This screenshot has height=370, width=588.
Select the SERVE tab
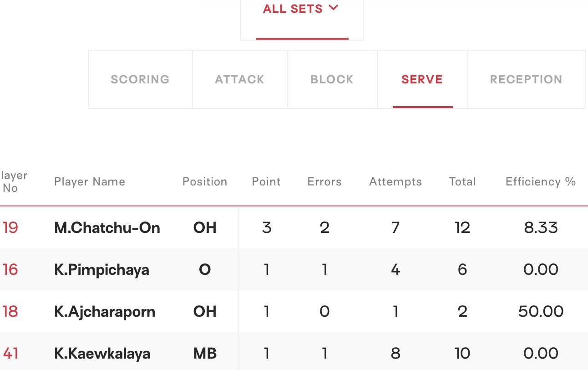click(x=422, y=79)
